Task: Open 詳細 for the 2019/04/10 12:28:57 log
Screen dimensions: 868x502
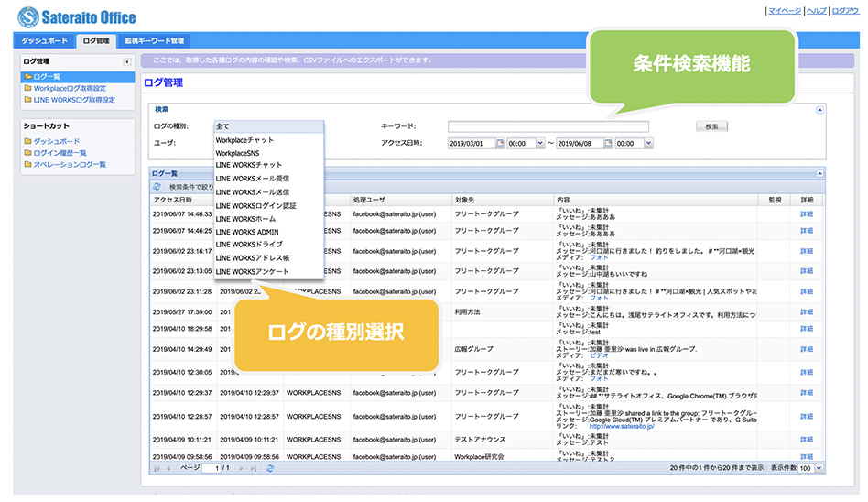Action: tap(806, 416)
